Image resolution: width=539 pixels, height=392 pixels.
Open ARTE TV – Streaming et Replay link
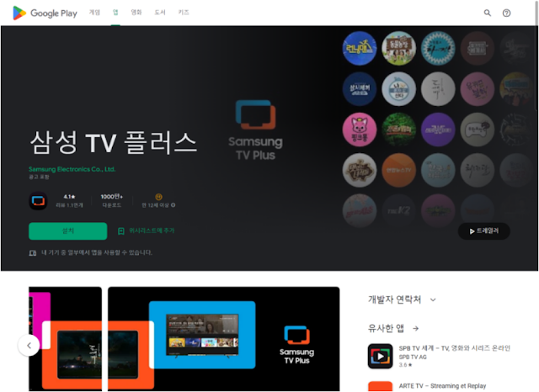tap(442, 386)
